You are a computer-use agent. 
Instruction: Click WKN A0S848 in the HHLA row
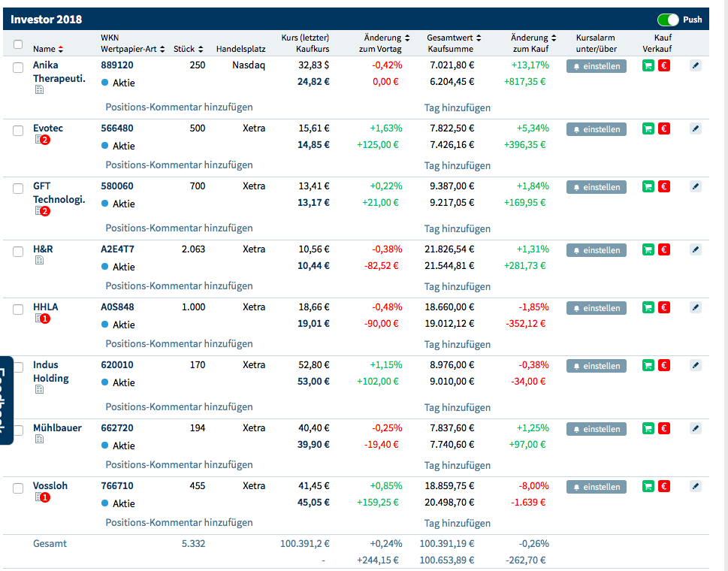tap(117, 307)
